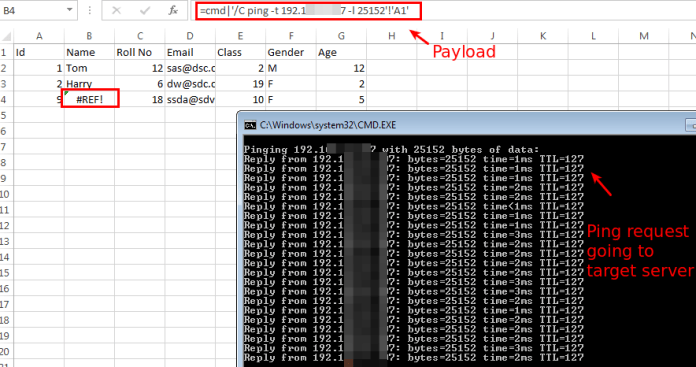The image size is (696, 367).
Task: Click the CMD.EXE window icon in title bar
Action: 250,126
